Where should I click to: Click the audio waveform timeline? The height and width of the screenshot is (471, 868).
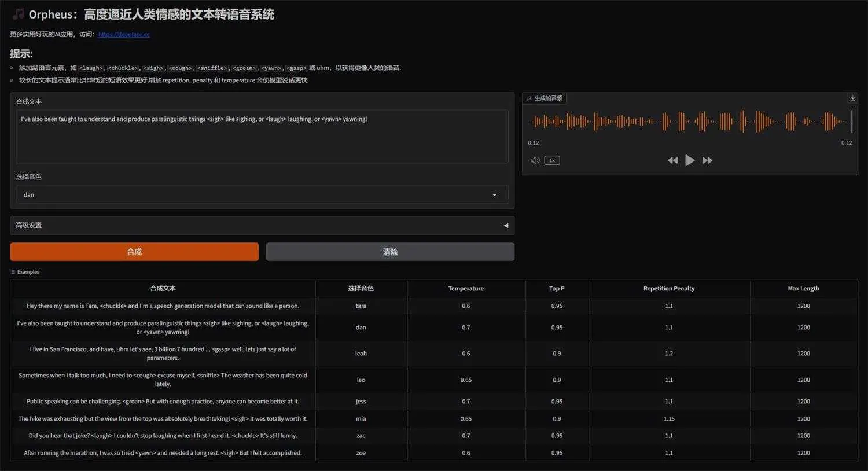coord(690,122)
